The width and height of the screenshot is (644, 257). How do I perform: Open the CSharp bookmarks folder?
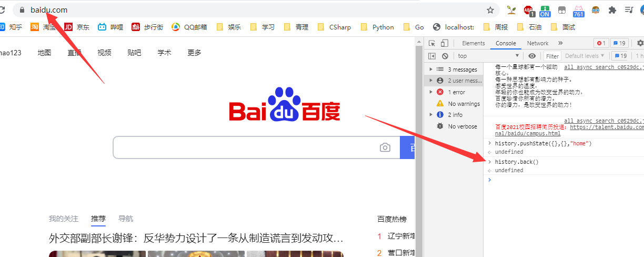click(334, 27)
